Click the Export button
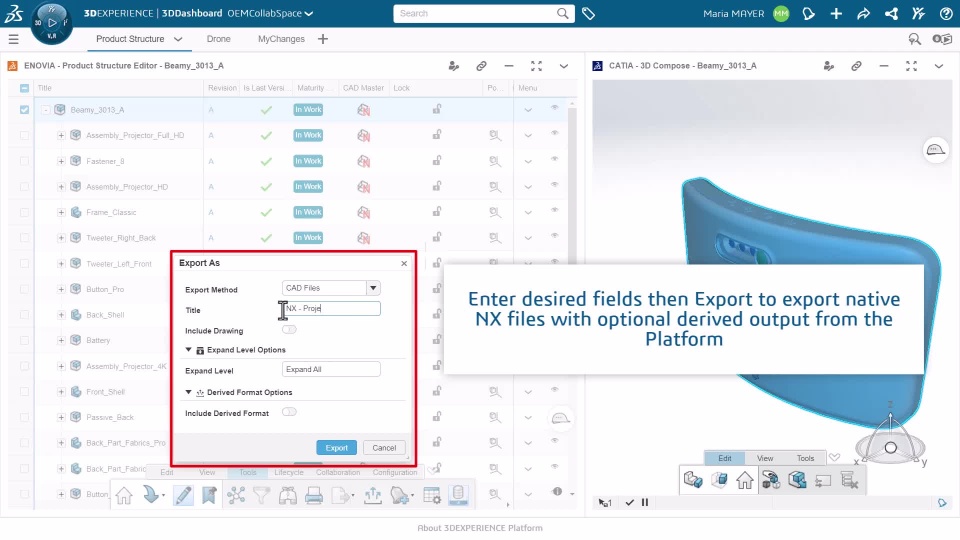960x540 pixels. pos(336,448)
